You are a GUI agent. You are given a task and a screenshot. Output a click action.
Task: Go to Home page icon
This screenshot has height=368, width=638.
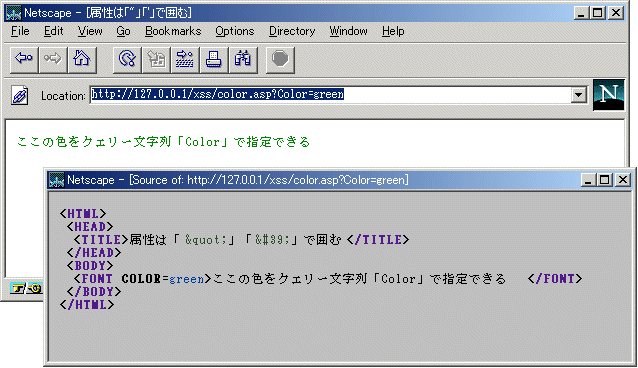tap(82, 59)
